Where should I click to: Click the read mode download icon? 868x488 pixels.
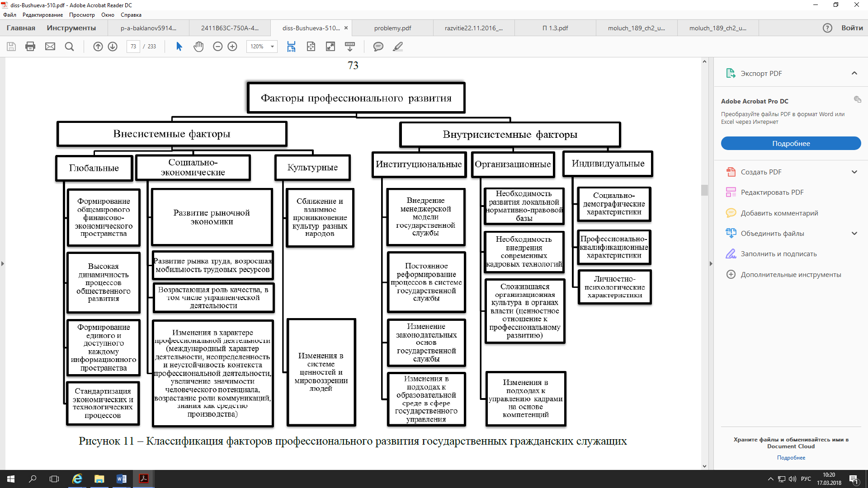coord(350,47)
